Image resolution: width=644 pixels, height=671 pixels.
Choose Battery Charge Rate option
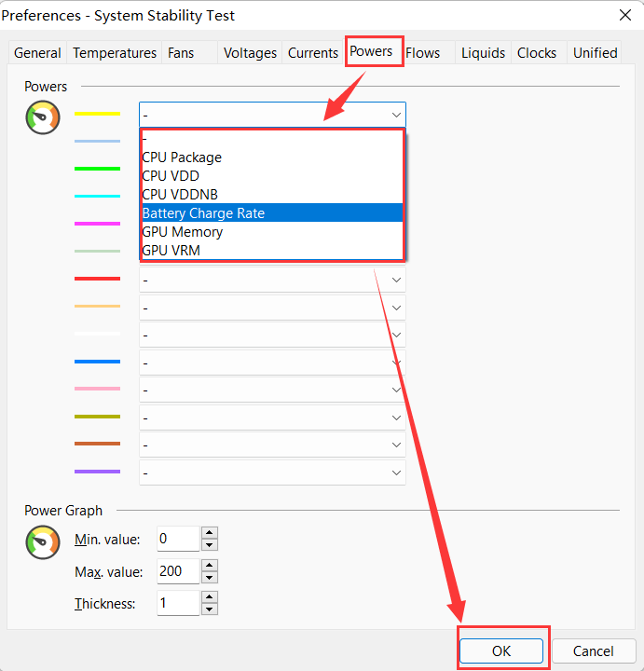pyautogui.click(x=203, y=213)
